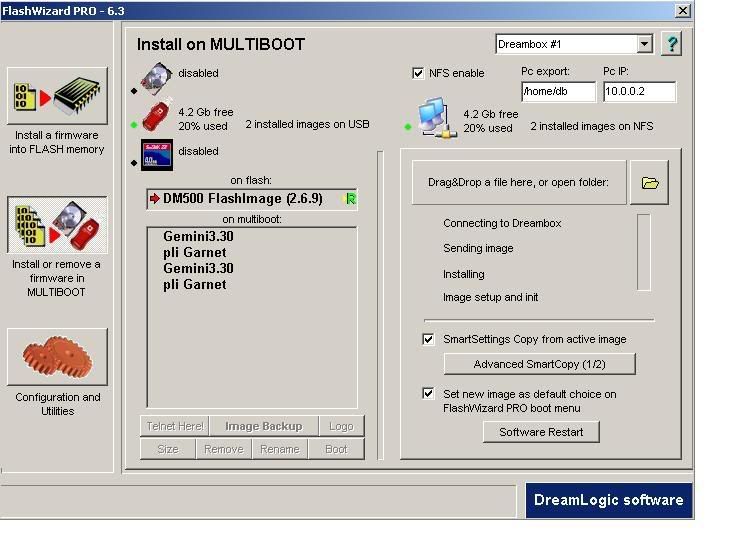The height and width of the screenshot is (548, 732).
Task: Click '2 installed images on USB' text
Action: coord(307,124)
